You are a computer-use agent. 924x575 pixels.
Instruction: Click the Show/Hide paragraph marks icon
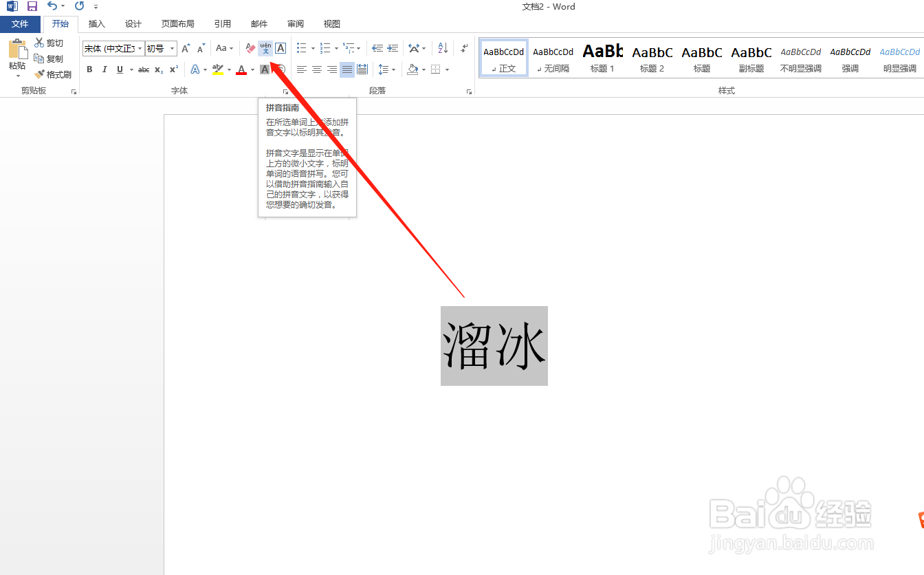coord(463,48)
